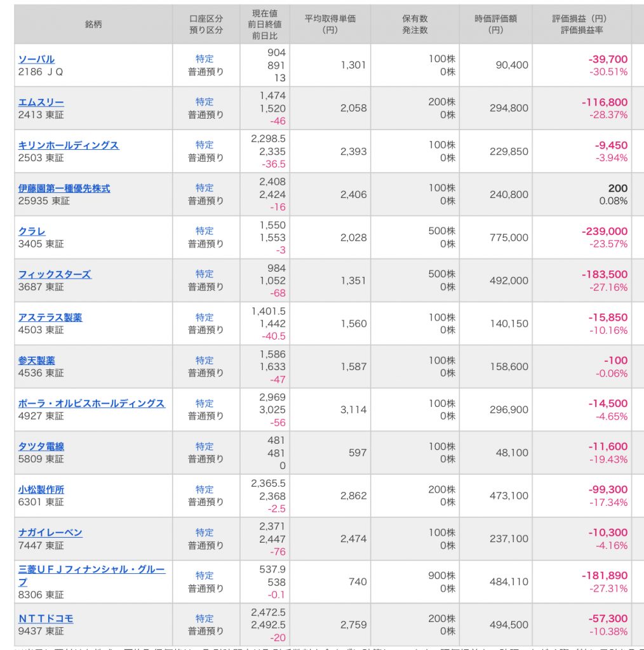Image resolution: width=644 pixels, height=650 pixels.
Task: Open 伊藤園第一種優先株式 stock details
Action: (x=64, y=188)
